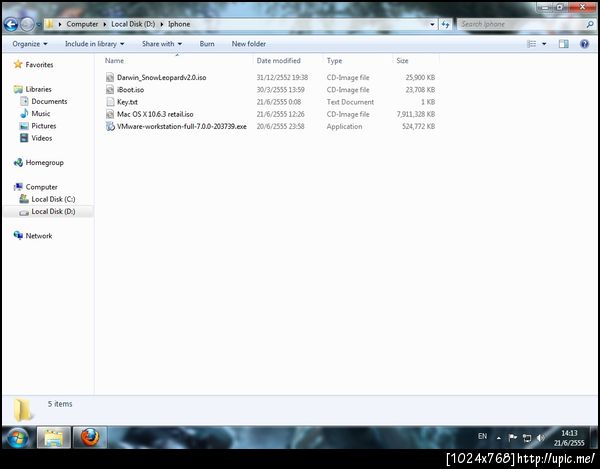Click the Text Document type cell

350,102
